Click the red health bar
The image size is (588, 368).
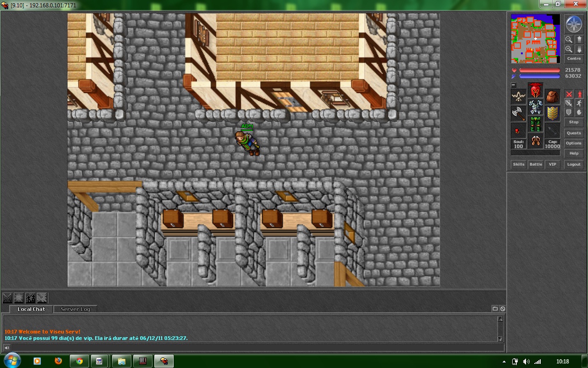(x=539, y=70)
